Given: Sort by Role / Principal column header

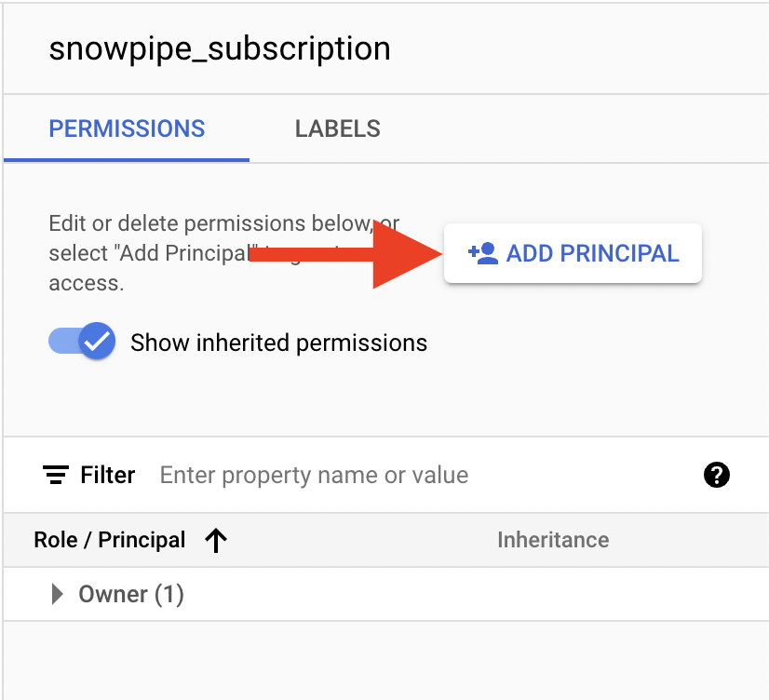Looking at the screenshot, I should (109, 540).
